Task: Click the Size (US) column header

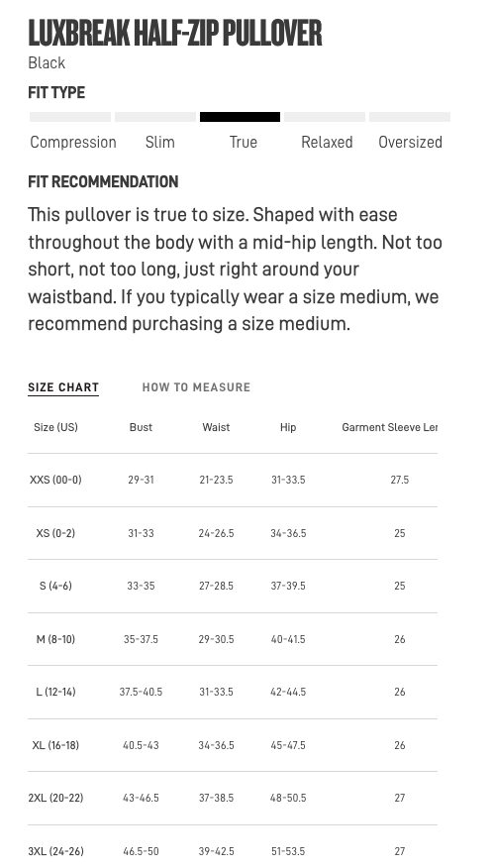Action: (x=55, y=427)
